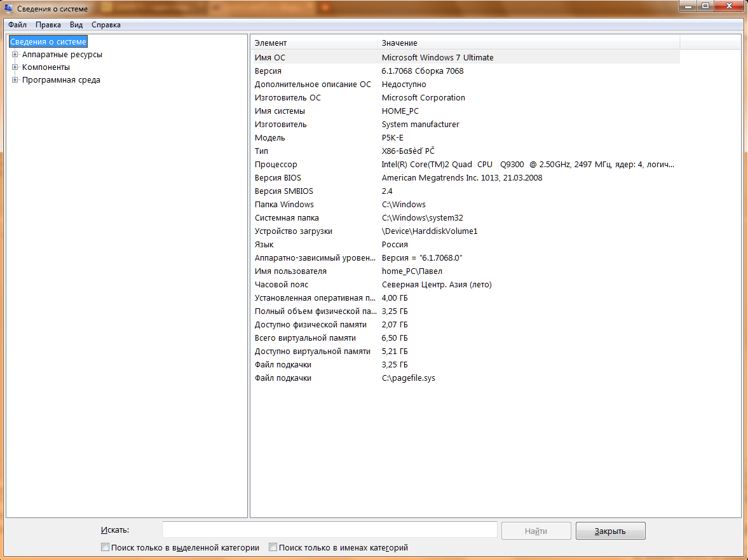
Task: Select the Всего виртуальной памяти row label
Action: pos(305,338)
